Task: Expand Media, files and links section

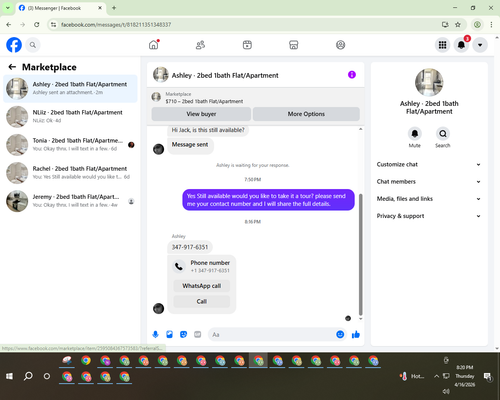Action: click(429, 199)
